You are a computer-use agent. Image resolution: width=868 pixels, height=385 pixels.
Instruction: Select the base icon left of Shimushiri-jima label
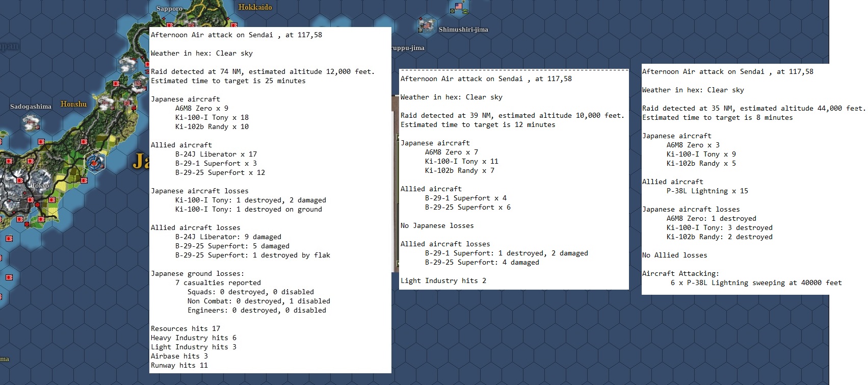coord(426,24)
